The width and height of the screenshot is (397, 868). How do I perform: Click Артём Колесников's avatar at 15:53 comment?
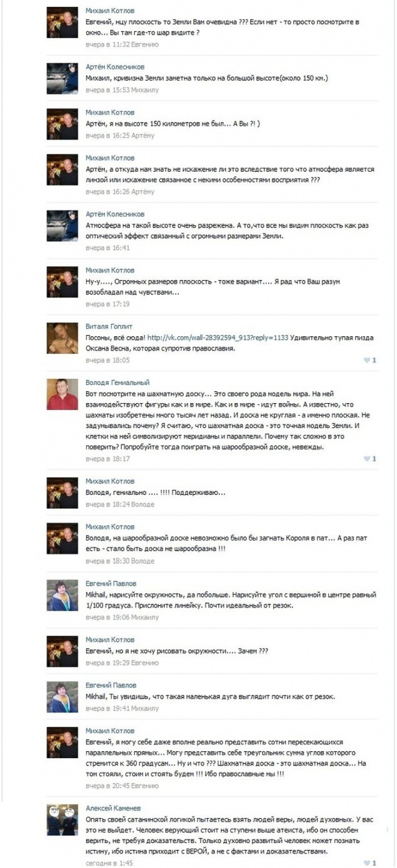(x=63, y=78)
